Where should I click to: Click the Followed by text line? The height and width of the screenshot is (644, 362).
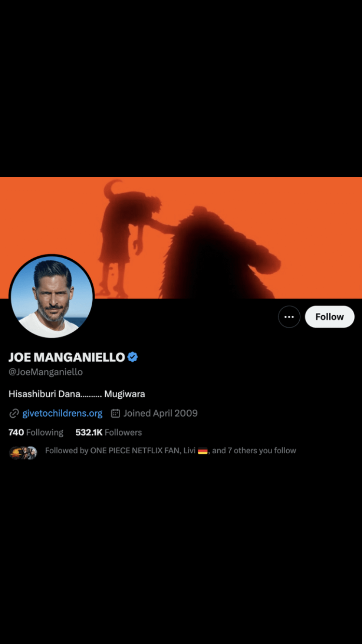coord(170,450)
